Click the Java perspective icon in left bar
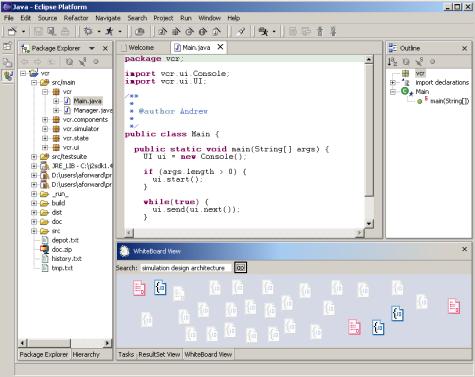This screenshot has width=475, height=377. click(7, 76)
